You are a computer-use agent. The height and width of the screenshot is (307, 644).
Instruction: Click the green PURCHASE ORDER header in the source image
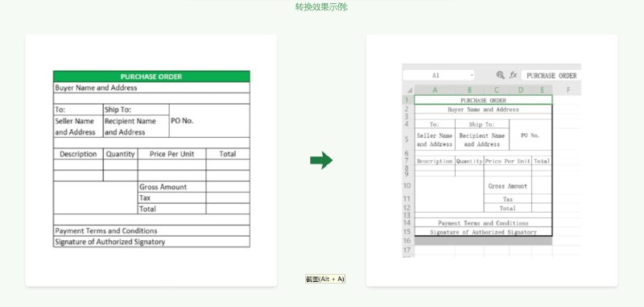[151, 77]
